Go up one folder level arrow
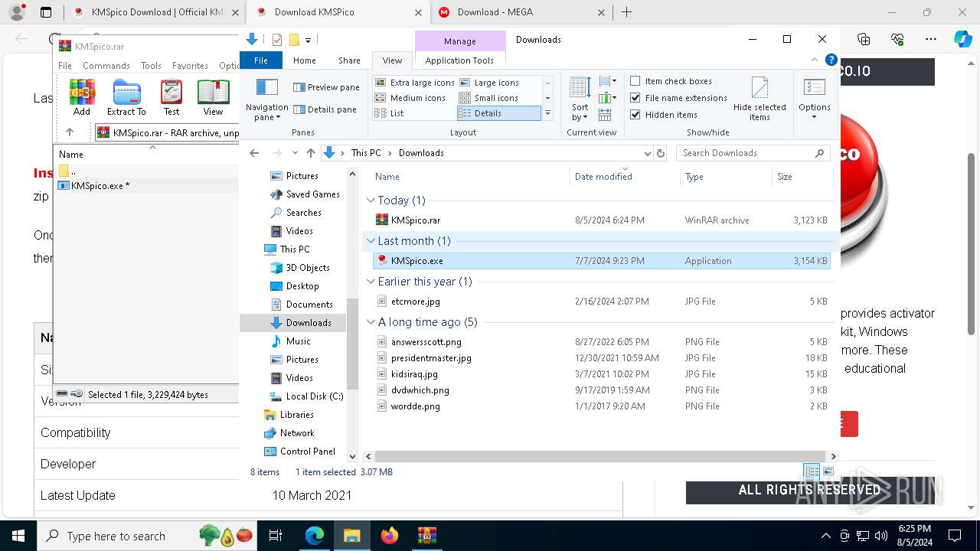This screenshot has width=980, height=551. 310,153
